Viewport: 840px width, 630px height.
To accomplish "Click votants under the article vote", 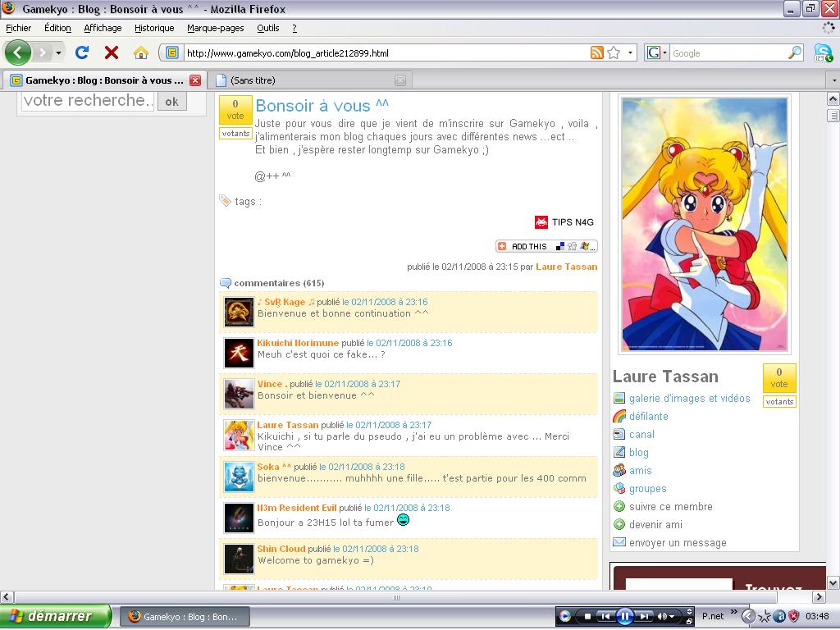I will (235, 134).
